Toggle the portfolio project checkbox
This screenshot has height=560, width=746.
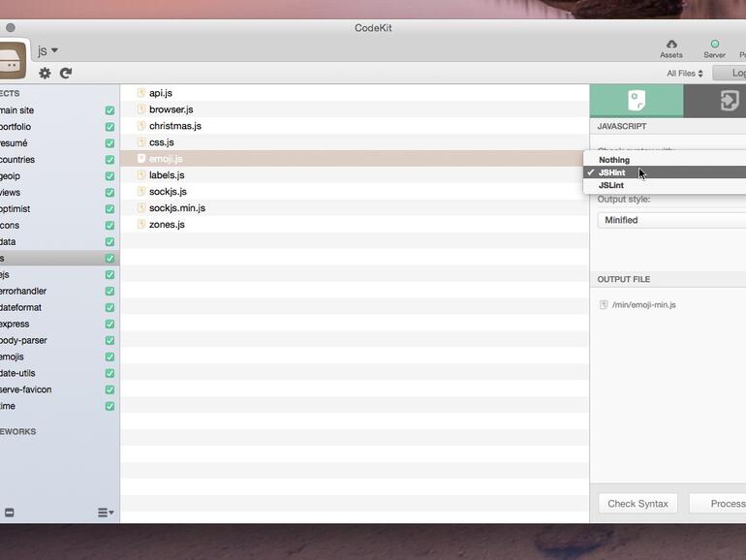[109, 127]
